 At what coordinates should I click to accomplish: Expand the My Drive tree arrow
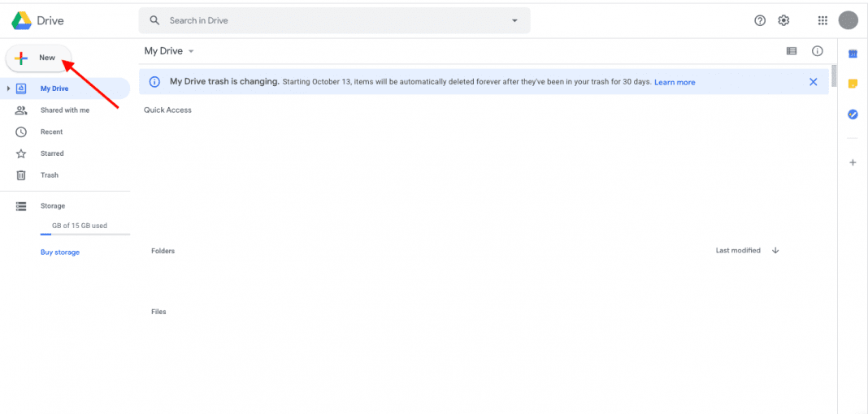(8, 88)
